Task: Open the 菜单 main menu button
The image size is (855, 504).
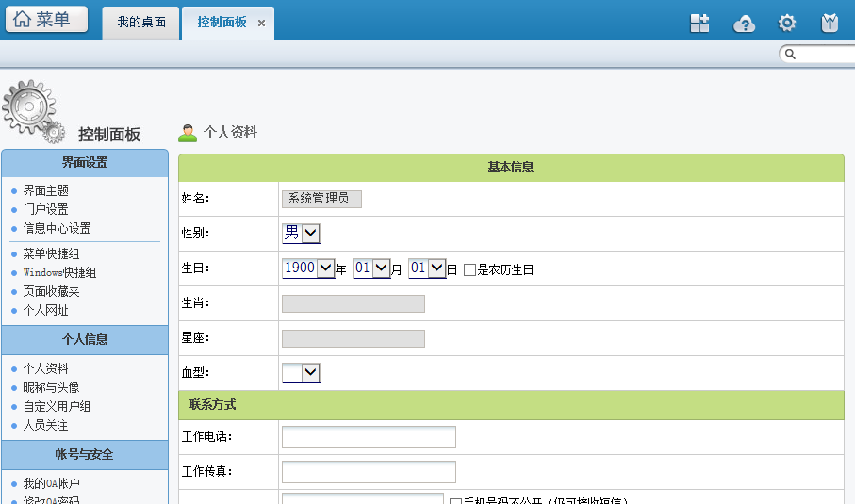Action: pos(45,20)
